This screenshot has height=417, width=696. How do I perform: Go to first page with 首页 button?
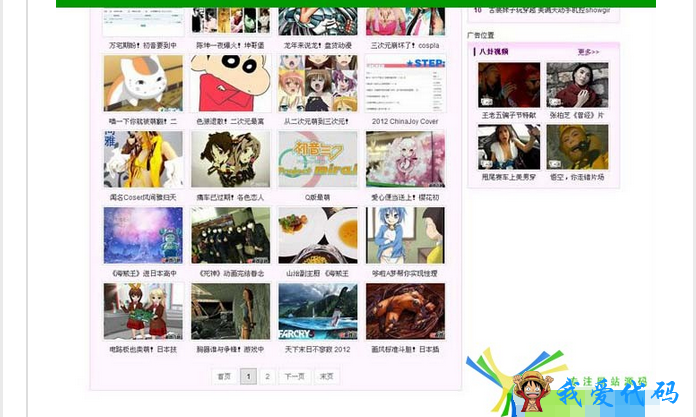[x=224, y=377]
